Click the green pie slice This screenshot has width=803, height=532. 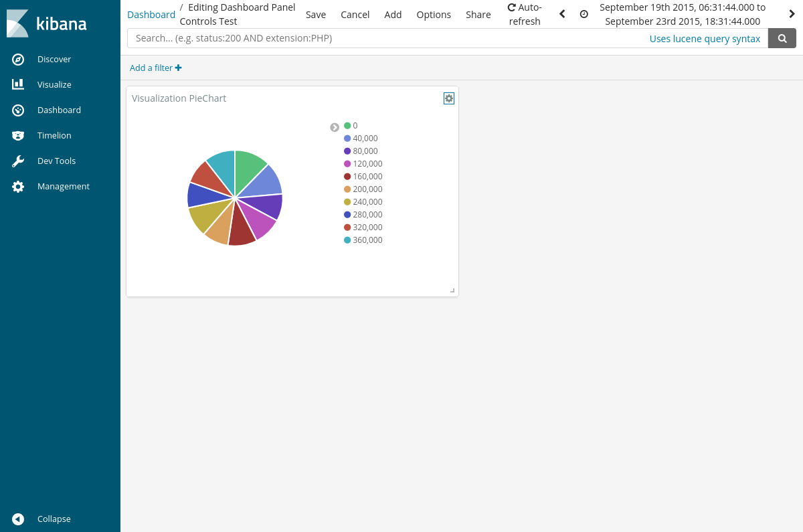point(248,168)
